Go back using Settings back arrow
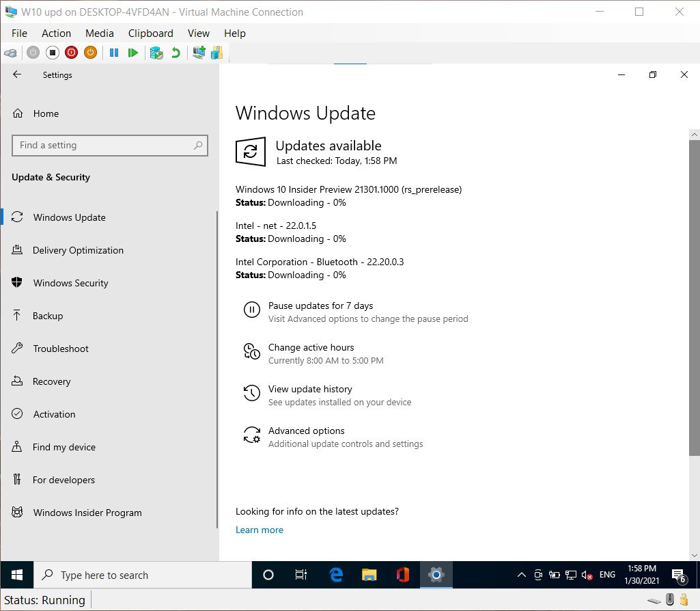 point(17,74)
